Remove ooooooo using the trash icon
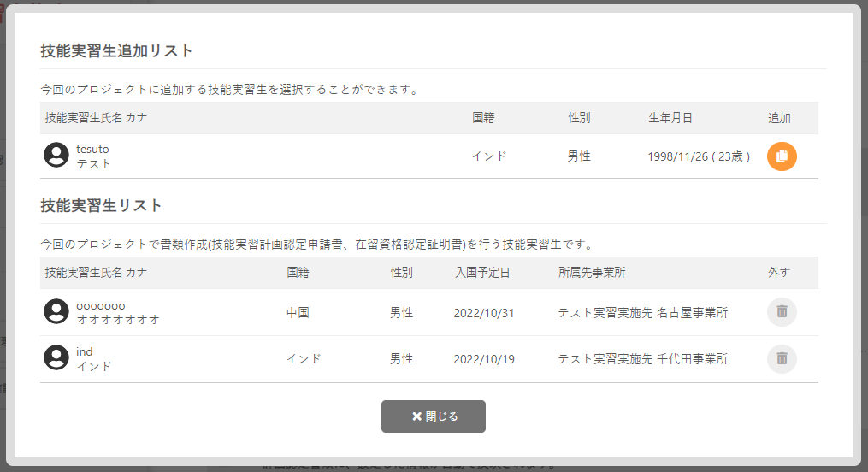The height and width of the screenshot is (472, 868). [782, 312]
